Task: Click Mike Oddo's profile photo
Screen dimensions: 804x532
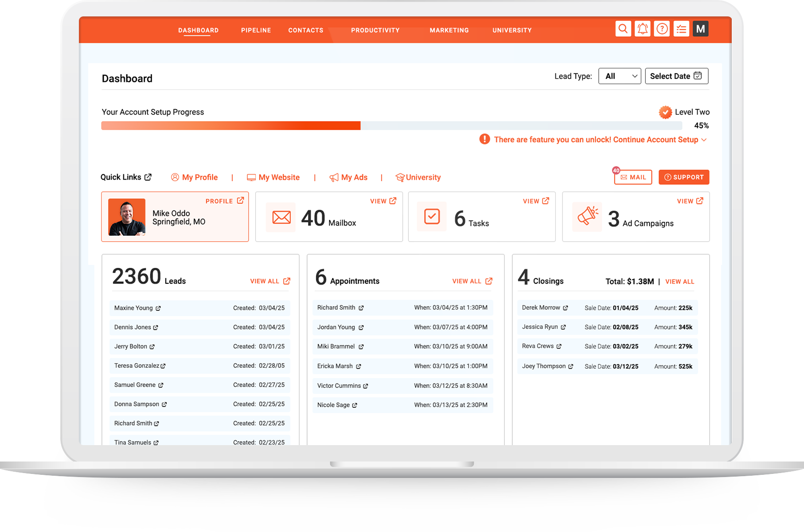Action: (x=127, y=217)
